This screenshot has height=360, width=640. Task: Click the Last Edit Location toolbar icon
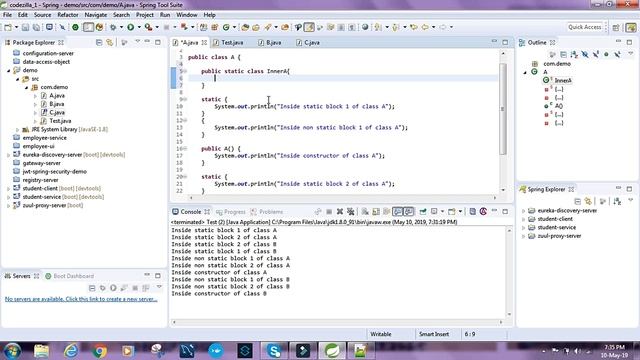(414, 27)
